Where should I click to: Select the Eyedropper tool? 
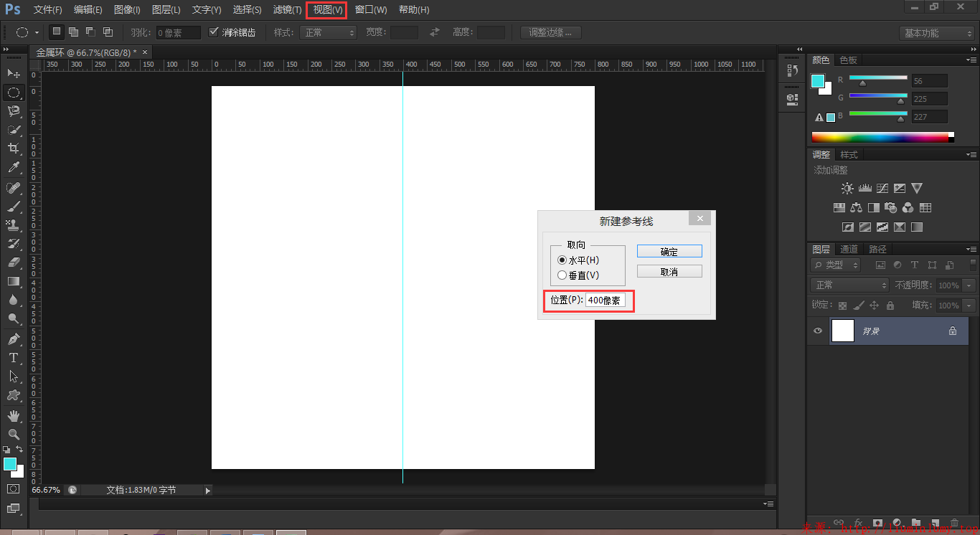coord(14,168)
